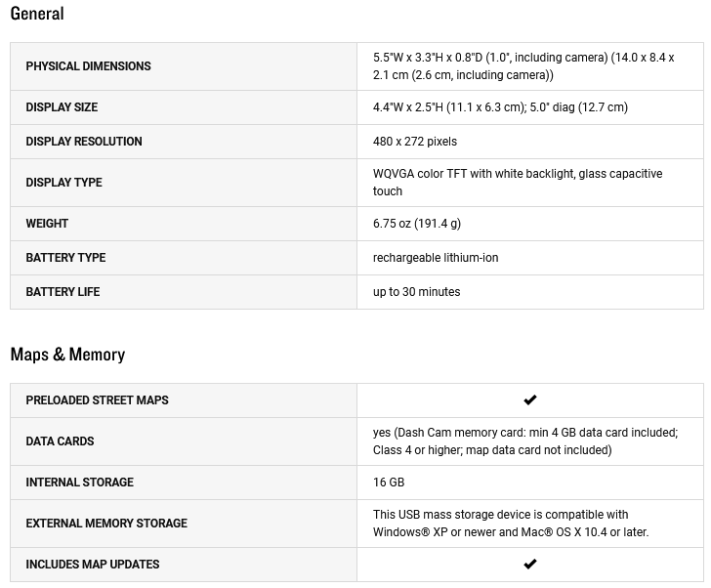Click the Battery Life row label
Viewport: 711px width, 588px height.
pos(63,292)
